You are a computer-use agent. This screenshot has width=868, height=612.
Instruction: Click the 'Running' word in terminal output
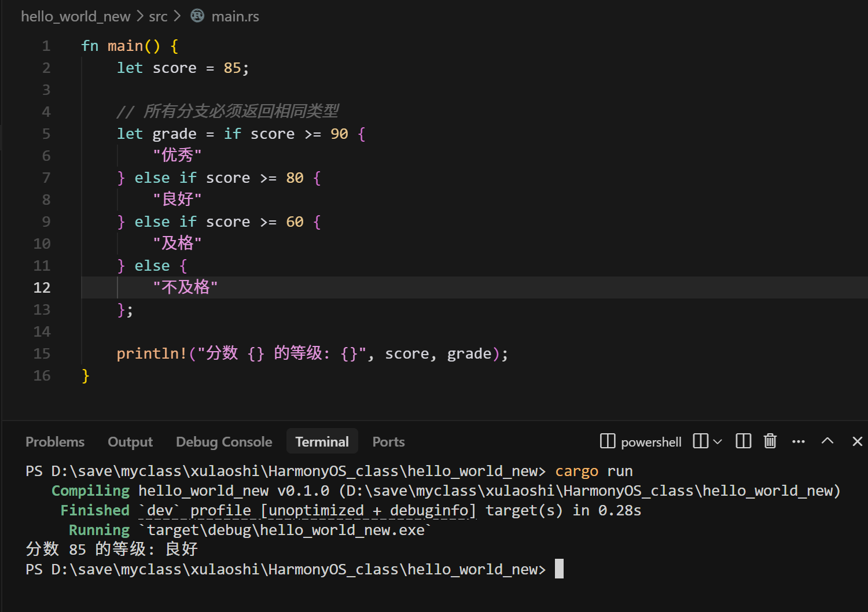(99, 530)
